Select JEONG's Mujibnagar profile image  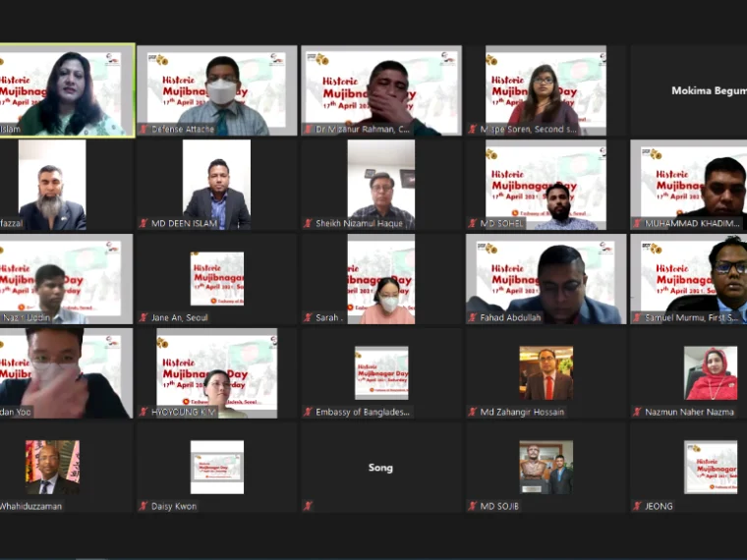coord(711,467)
